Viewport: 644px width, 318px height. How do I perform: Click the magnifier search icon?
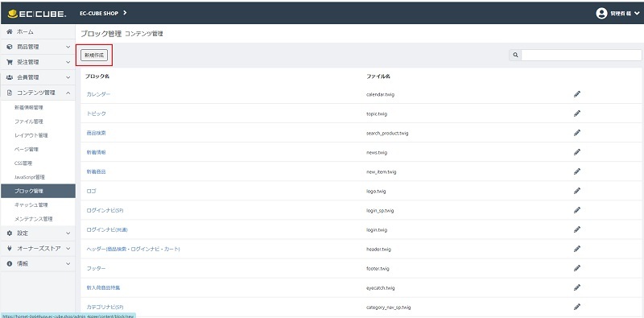(515, 55)
